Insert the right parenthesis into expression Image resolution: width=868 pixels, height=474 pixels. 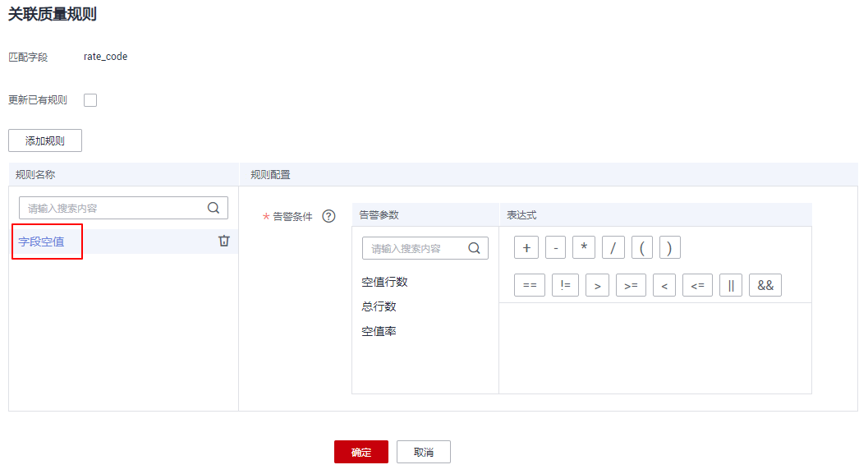670,247
